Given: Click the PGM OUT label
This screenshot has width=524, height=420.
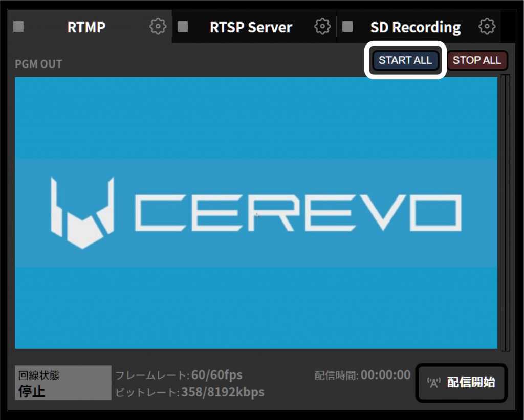Looking at the screenshot, I should (38, 64).
